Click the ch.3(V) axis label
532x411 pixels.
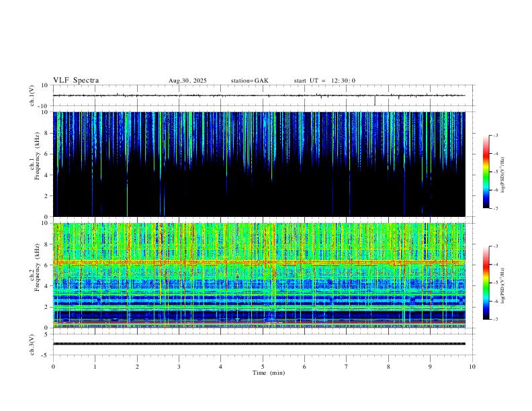tap(32, 345)
